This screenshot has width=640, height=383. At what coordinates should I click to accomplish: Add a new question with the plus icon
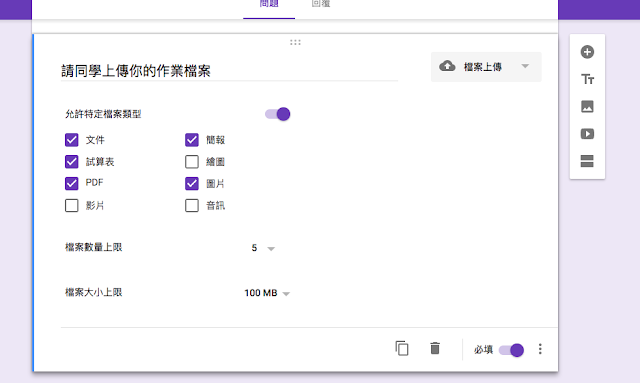pyautogui.click(x=587, y=52)
